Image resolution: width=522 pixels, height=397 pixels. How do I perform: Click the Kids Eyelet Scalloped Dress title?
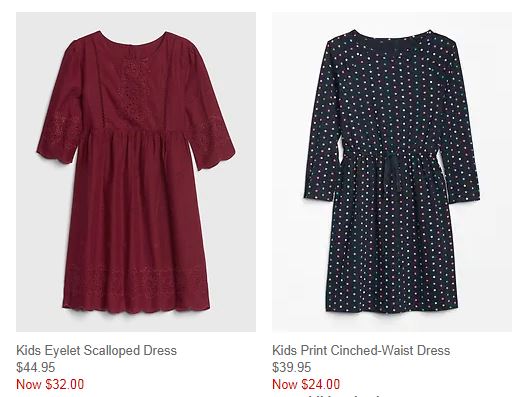point(96,350)
